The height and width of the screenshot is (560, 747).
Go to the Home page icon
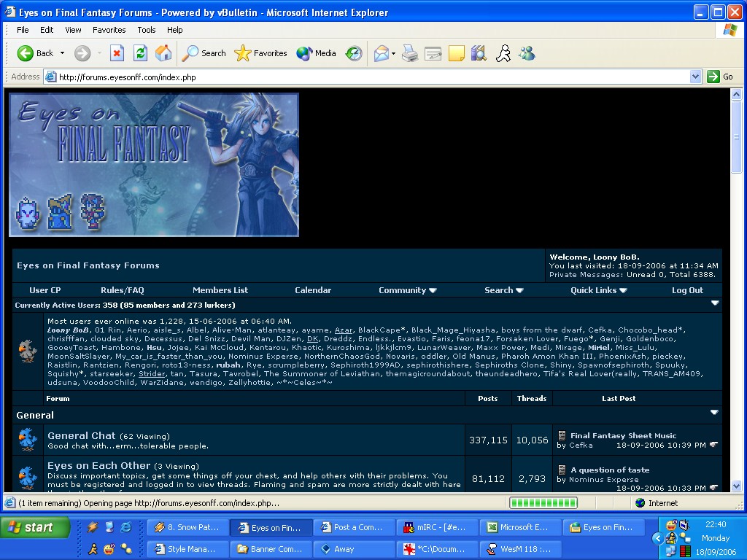[163, 53]
